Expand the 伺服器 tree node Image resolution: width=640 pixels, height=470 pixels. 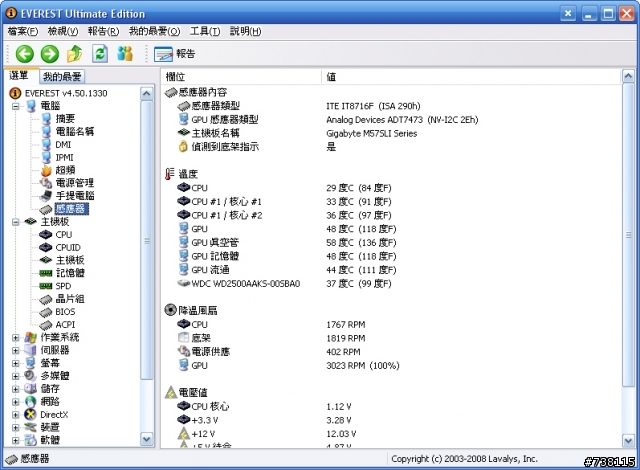(16, 350)
